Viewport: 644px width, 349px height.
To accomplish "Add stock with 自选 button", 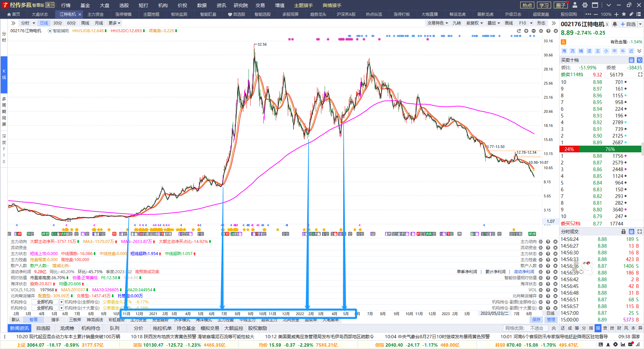I will 628,24.
